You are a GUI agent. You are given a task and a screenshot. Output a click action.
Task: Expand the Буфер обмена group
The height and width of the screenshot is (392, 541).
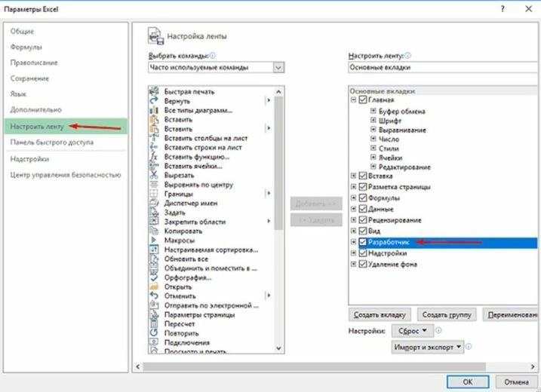(x=373, y=111)
